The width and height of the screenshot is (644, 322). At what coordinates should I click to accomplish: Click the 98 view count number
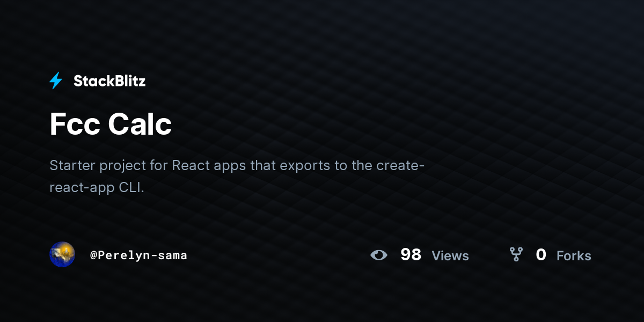411,255
